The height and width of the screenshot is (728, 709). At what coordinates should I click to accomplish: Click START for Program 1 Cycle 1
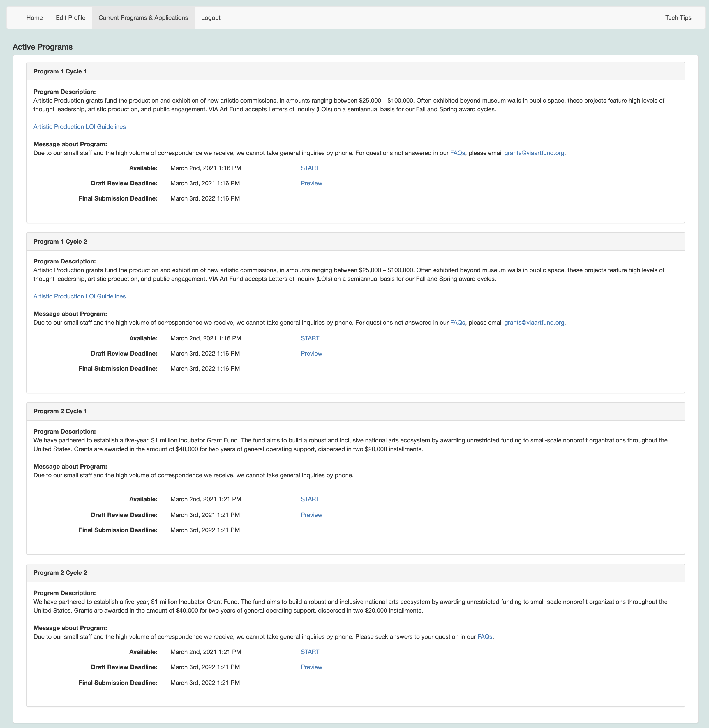(310, 168)
